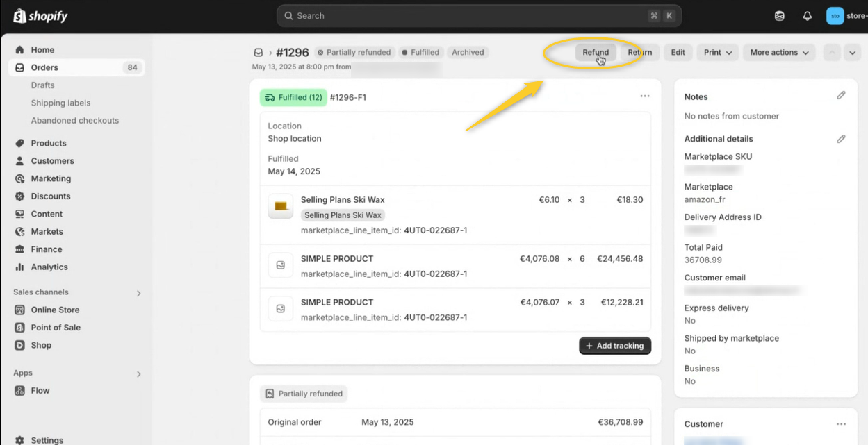
Task: Open three-dot menu on Customer card
Action: click(841, 424)
